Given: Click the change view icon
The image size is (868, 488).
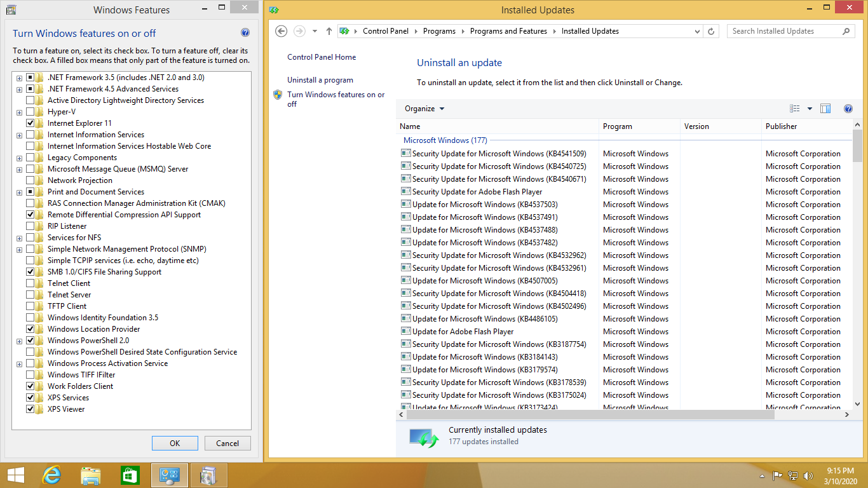Looking at the screenshot, I should (x=795, y=109).
